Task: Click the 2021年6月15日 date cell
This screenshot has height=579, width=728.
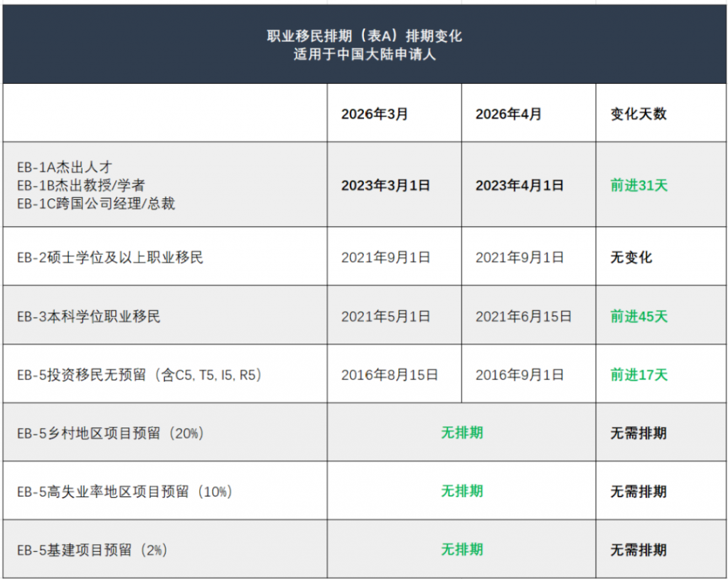Action: pyautogui.click(x=523, y=316)
